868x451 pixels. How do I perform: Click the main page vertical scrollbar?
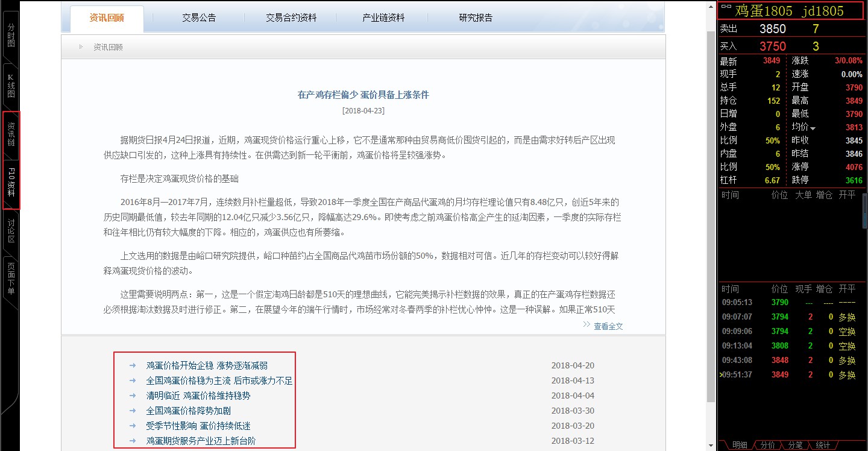tap(711, 181)
